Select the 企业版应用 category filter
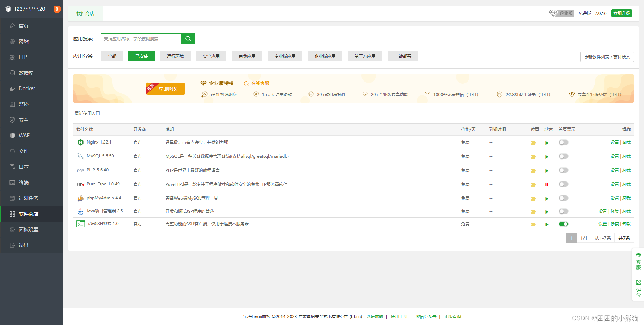This screenshot has height=325, width=644. (x=325, y=56)
